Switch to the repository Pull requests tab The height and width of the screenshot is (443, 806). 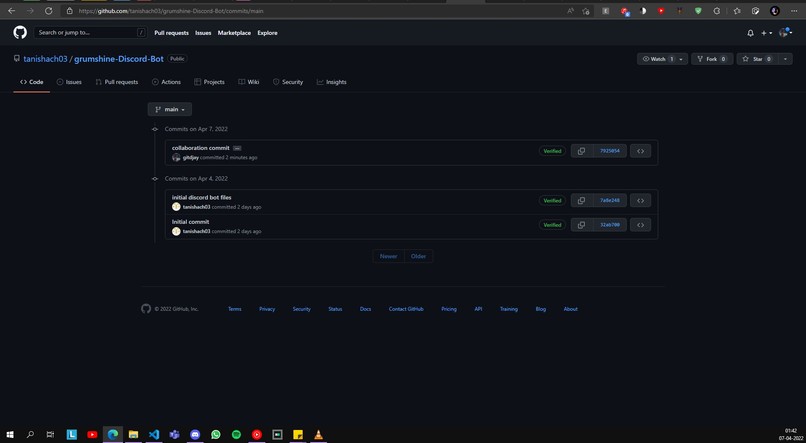pos(117,82)
